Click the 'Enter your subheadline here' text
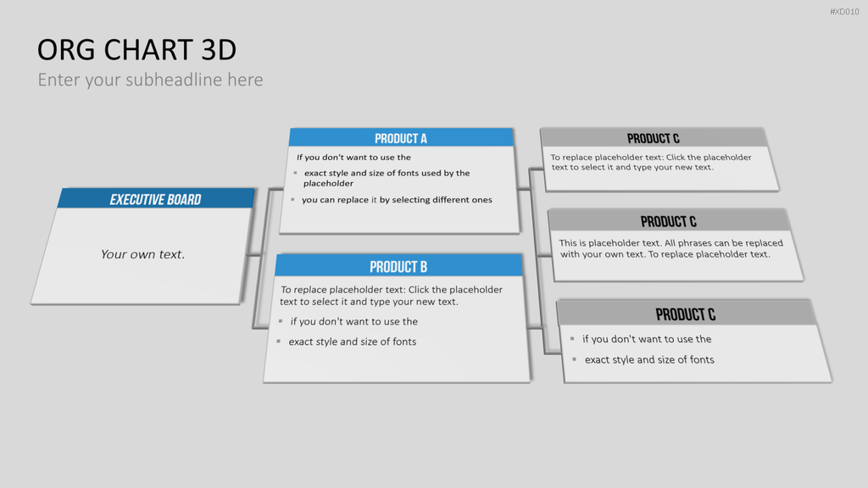The height and width of the screenshot is (488, 868). point(150,80)
